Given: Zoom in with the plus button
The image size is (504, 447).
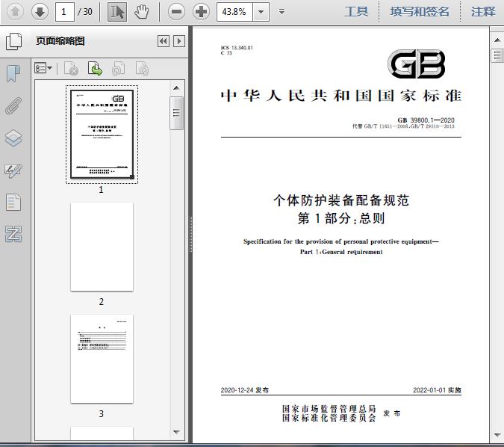Looking at the screenshot, I should tap(201, 12).
